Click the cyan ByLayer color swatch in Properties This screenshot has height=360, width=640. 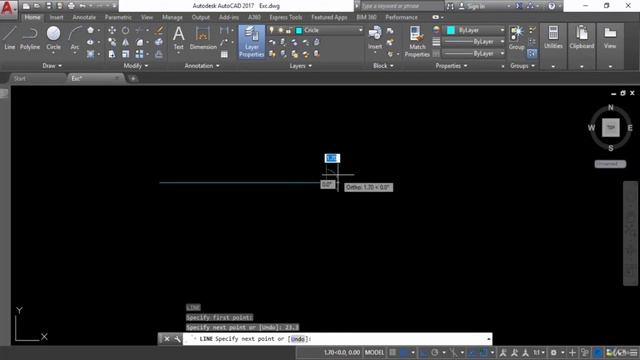pyautogui.click(x=451, y=30)
